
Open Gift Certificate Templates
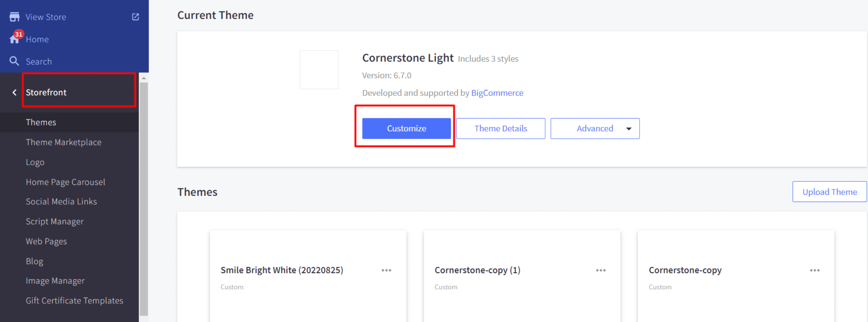click(x=74, y=300)
